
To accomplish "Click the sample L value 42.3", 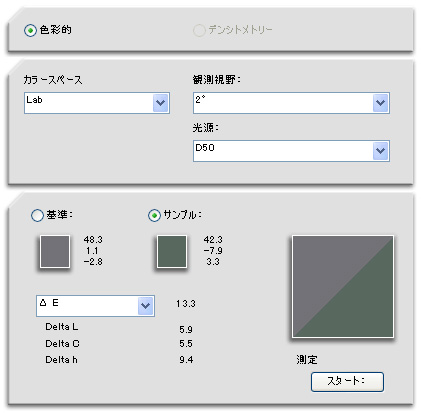I will (x=213, y=240).
